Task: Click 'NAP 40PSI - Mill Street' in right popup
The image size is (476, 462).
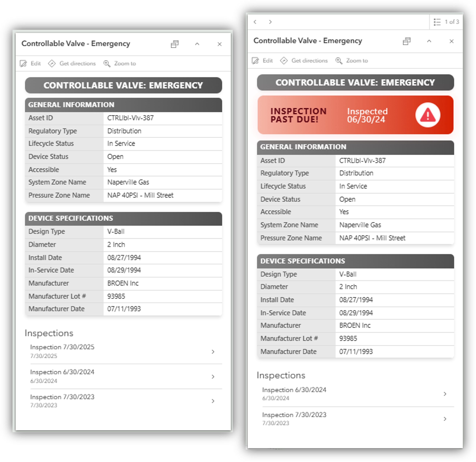Action: (372, 238)
